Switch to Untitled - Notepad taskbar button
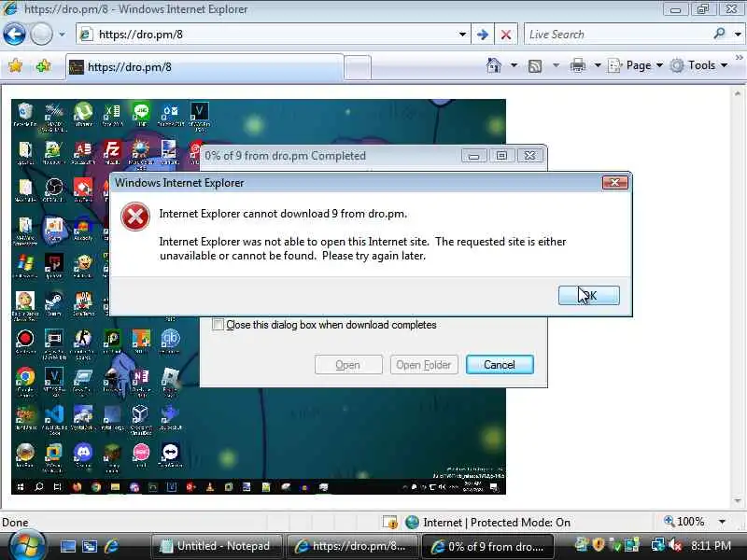Viewport: 747px width, 560px height. point(217,546)
